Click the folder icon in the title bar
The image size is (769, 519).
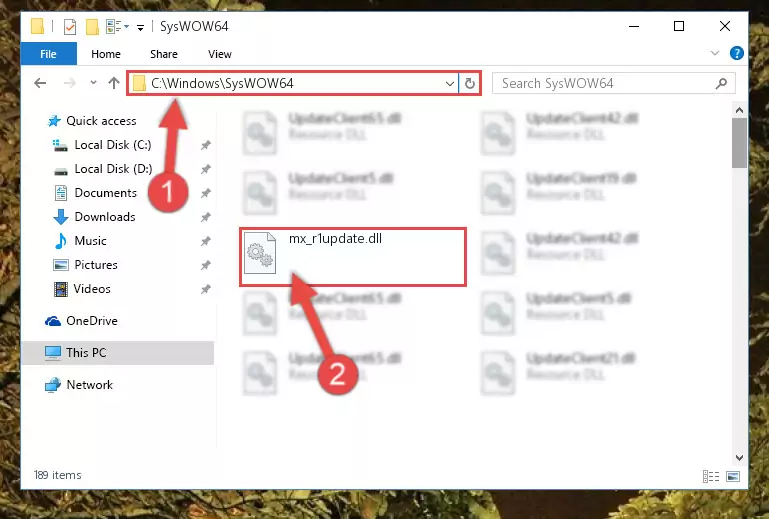[x=37, y=26]
